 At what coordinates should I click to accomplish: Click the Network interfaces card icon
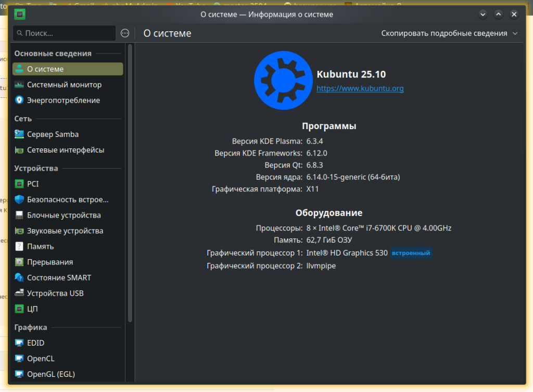pyautogui.click(x=19, y=150)
